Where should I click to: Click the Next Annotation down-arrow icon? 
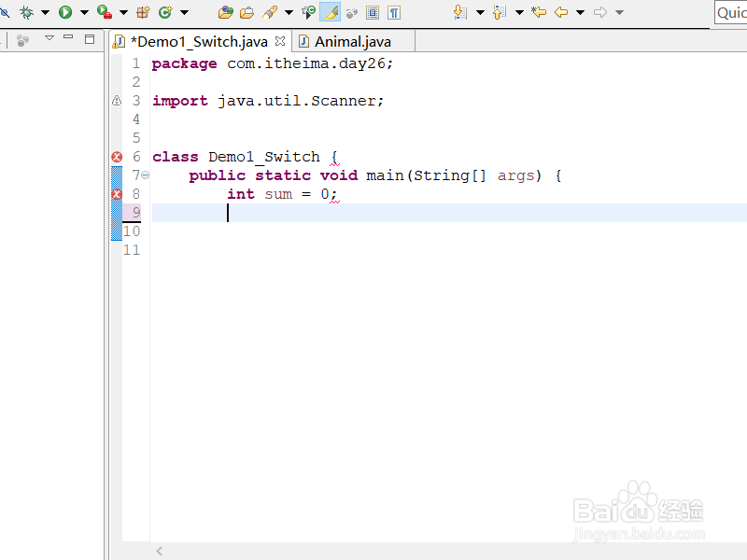click(x=459, y=12)
